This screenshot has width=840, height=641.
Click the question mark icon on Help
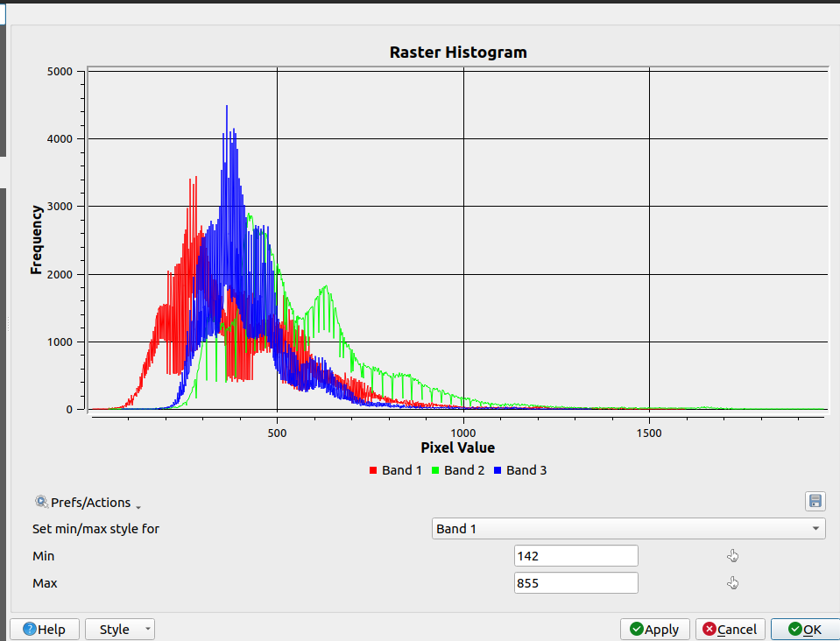coord(30,629)
